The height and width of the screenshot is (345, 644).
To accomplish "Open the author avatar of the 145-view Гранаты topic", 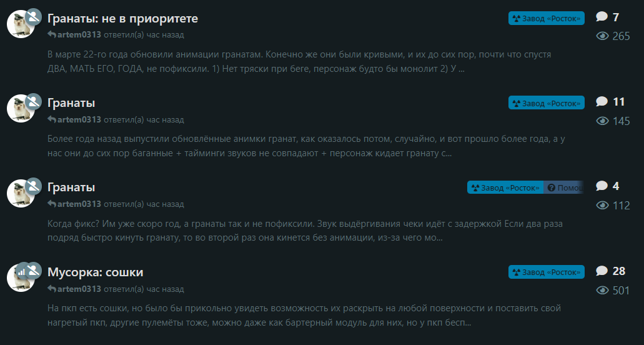I will [x=21, y=108].
